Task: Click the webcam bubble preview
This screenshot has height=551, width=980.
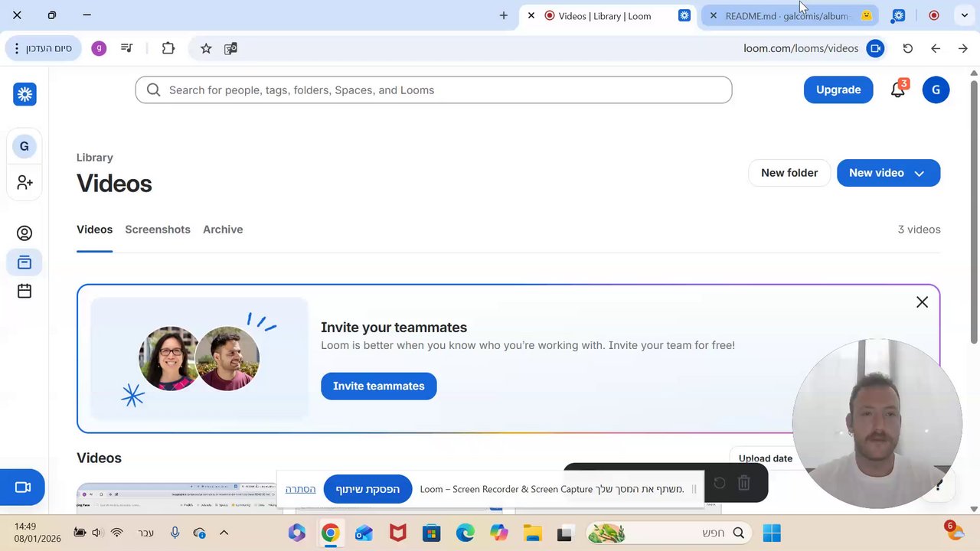Action: 877,424
